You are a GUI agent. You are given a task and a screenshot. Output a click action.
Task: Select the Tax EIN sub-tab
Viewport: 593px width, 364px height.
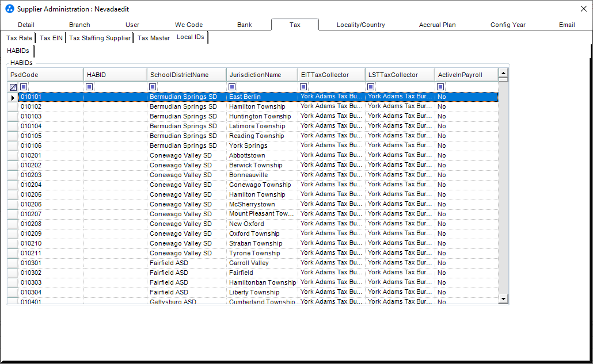point(51,38)
